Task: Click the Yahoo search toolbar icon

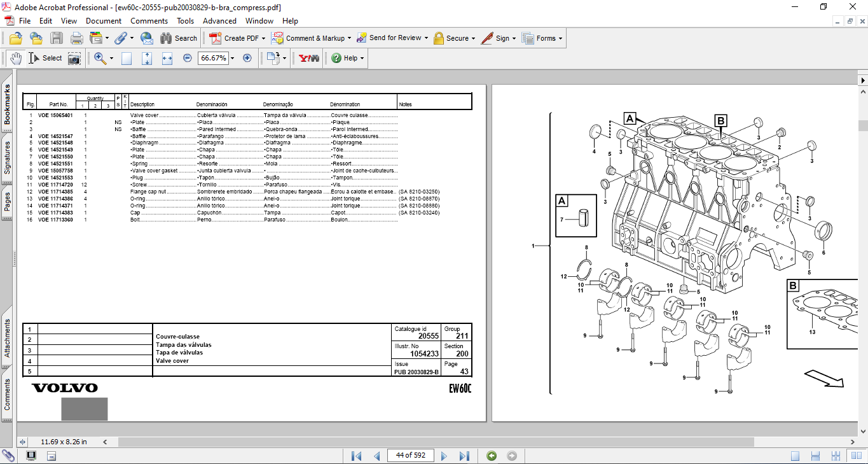Action: 309,58
